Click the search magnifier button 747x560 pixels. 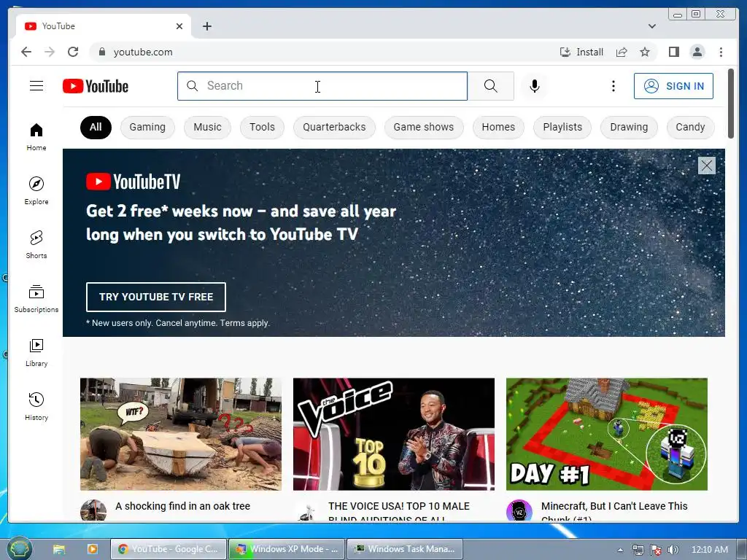[491, 86]
